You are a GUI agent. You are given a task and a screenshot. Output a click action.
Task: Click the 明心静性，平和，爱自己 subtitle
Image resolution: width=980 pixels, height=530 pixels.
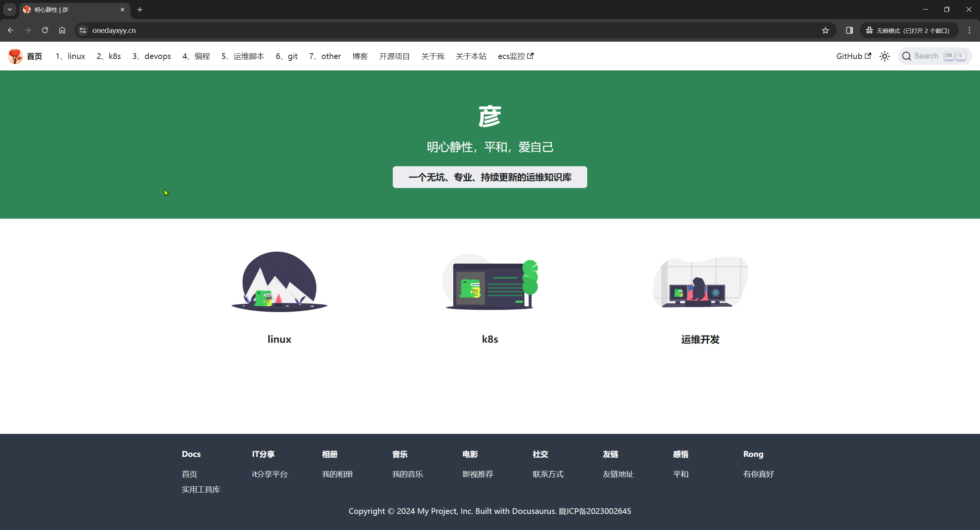point(490,147)
